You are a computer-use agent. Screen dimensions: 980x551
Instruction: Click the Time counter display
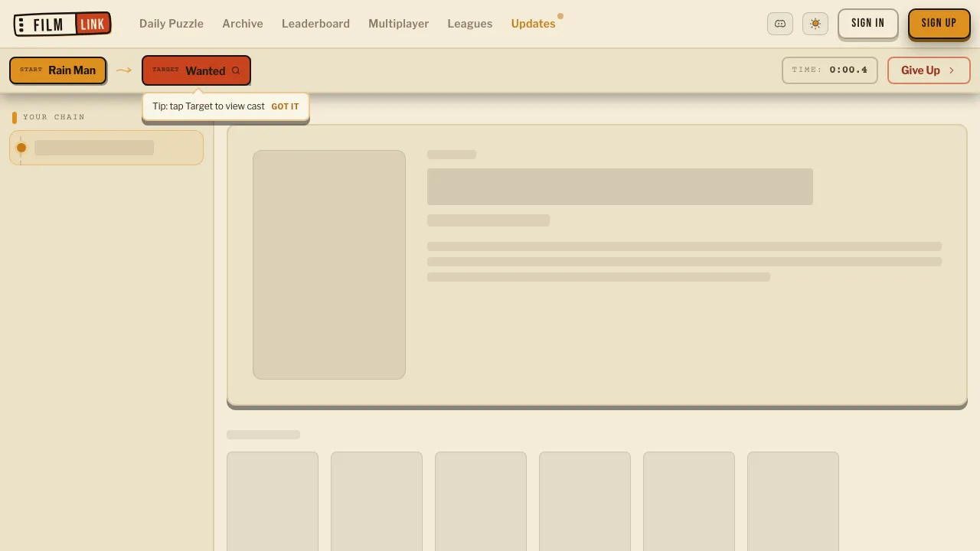[x=830, y=70]
